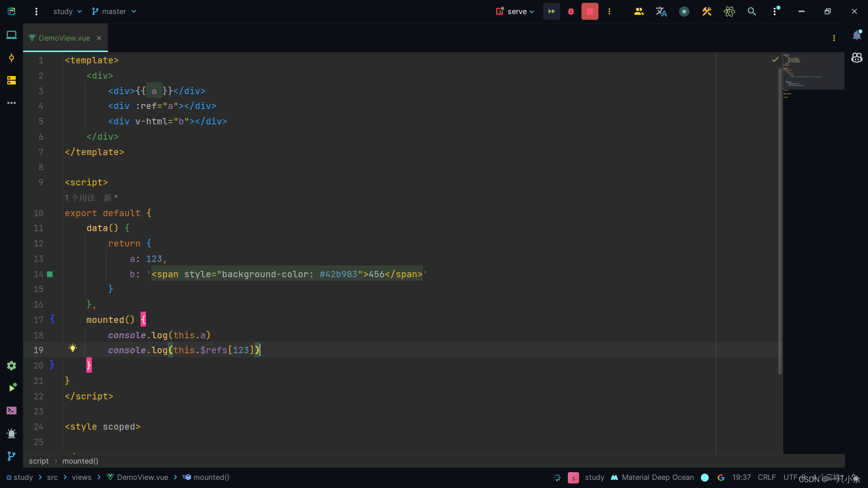Click blue opening brace marker on gutter line 17

click(x=52, y=319)
